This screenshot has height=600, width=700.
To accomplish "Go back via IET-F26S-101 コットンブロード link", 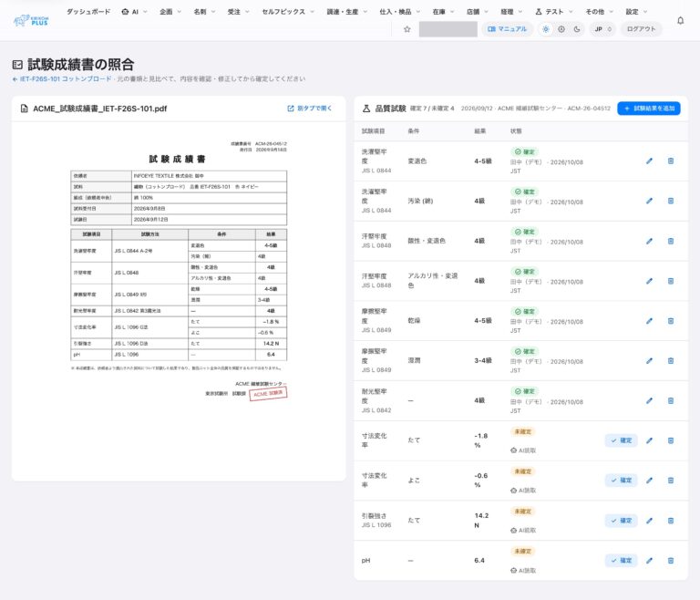I will tap(62, 79).
